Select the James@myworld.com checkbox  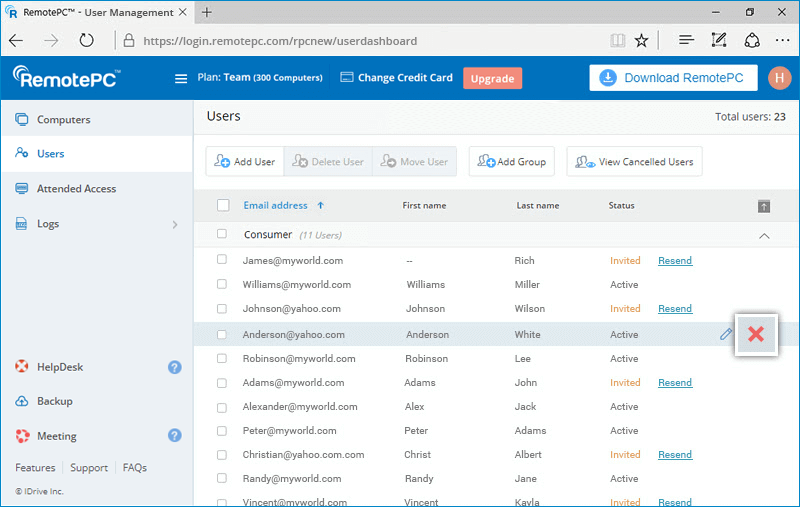point(221,259)
